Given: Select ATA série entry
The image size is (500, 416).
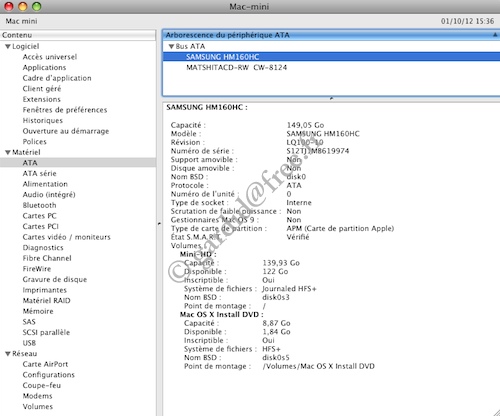Looking at the screenshot, I should pos(40,174).
